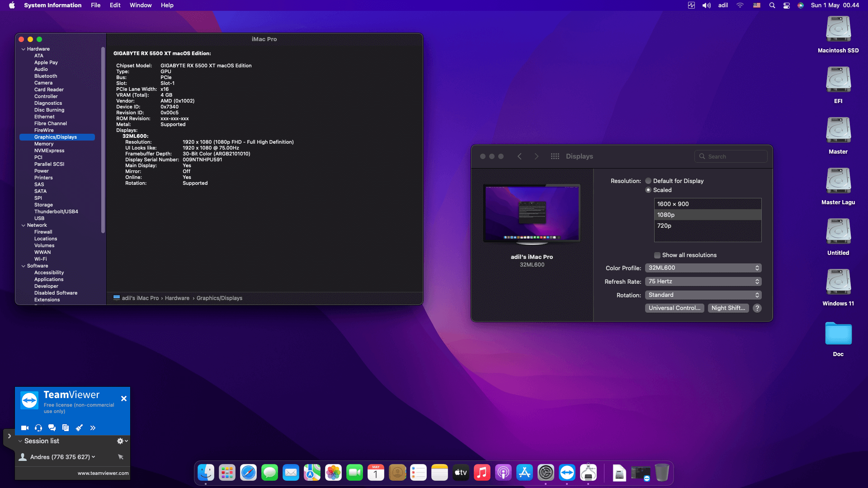Open the Window menu

pos(141,5)
